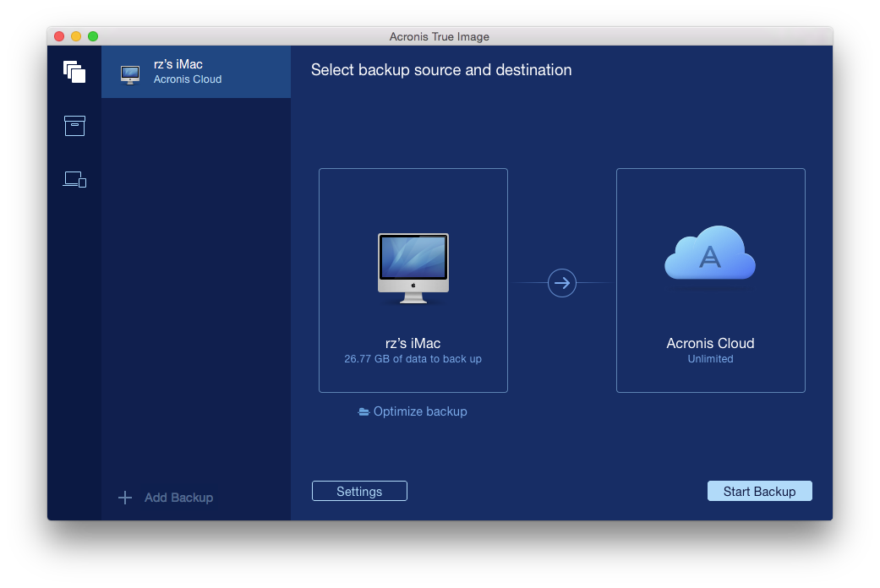Select rz's iMac backup in list

[x=196, y=72]
